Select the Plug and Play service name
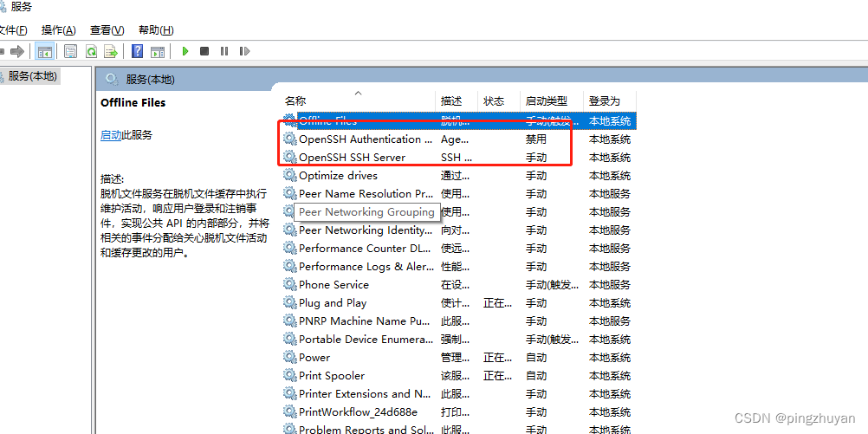 (333, 303)
